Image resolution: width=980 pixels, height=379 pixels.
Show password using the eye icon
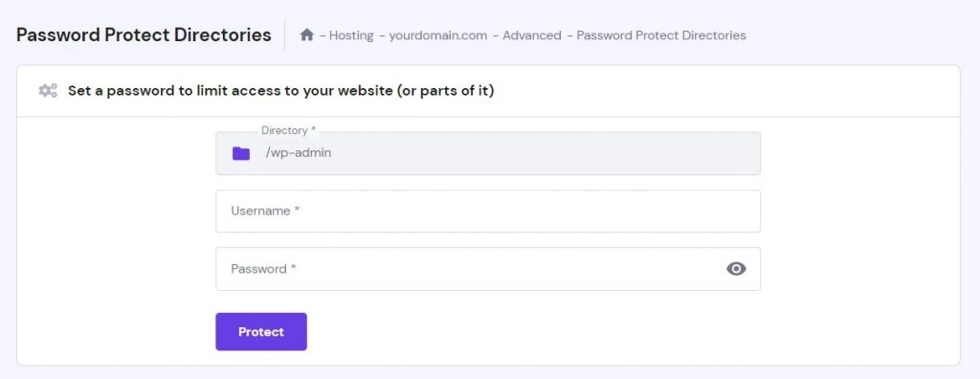coord(736,269)
